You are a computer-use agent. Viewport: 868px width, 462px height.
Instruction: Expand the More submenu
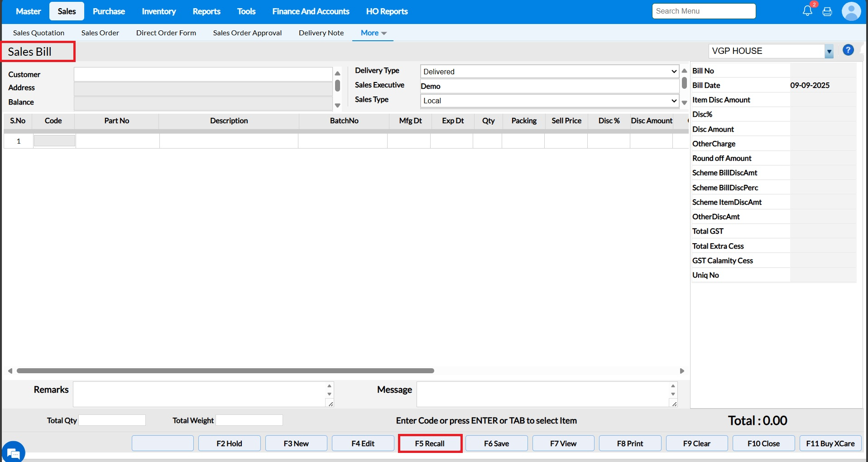373,33
